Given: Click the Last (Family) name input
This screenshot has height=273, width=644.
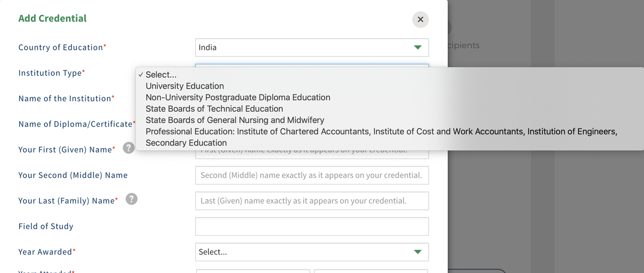Looking at the screenshot, I should pos(312,200).
